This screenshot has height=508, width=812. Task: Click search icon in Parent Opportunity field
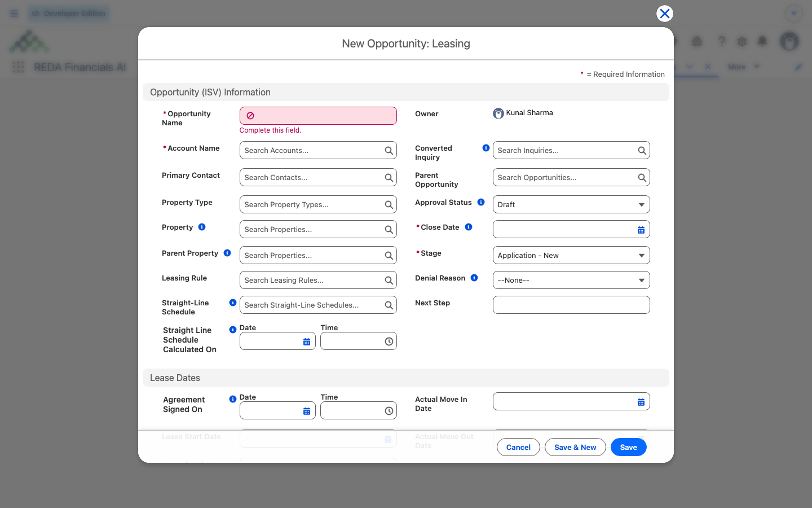[x=642, y=178]
